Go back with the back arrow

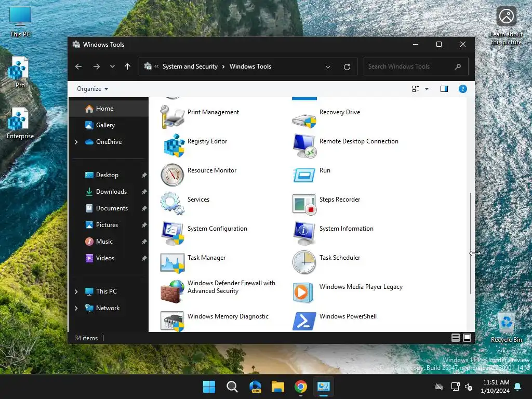tap(79, 66)
